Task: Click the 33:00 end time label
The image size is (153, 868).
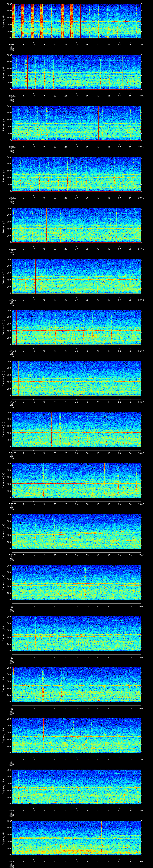Action: point(141,861)
